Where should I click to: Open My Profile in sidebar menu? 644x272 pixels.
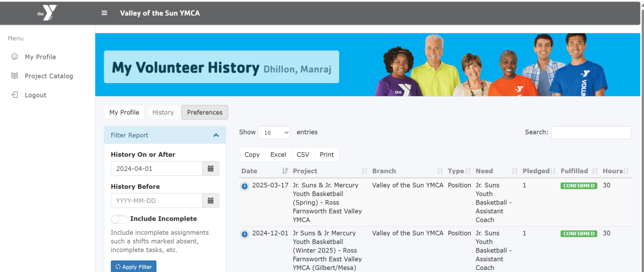tap(40, 57)
